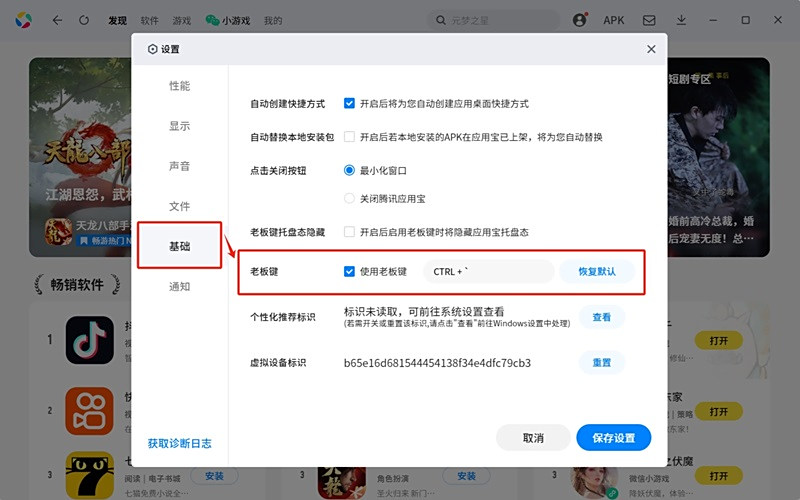The image size is (800, 500).
Task: Enable 老板键托盘态隐藏 checkbox
Action: (349, 232)
